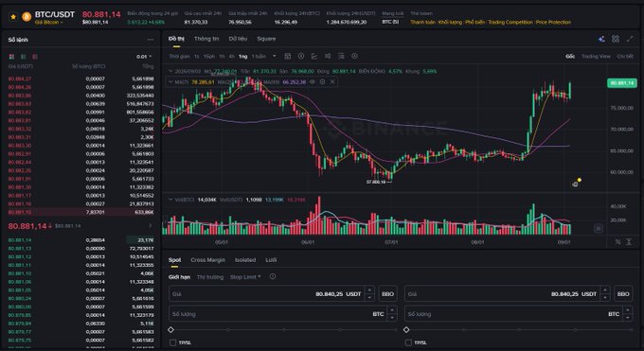
Task: Open the Square tab
Action: (x=266, y=39)
